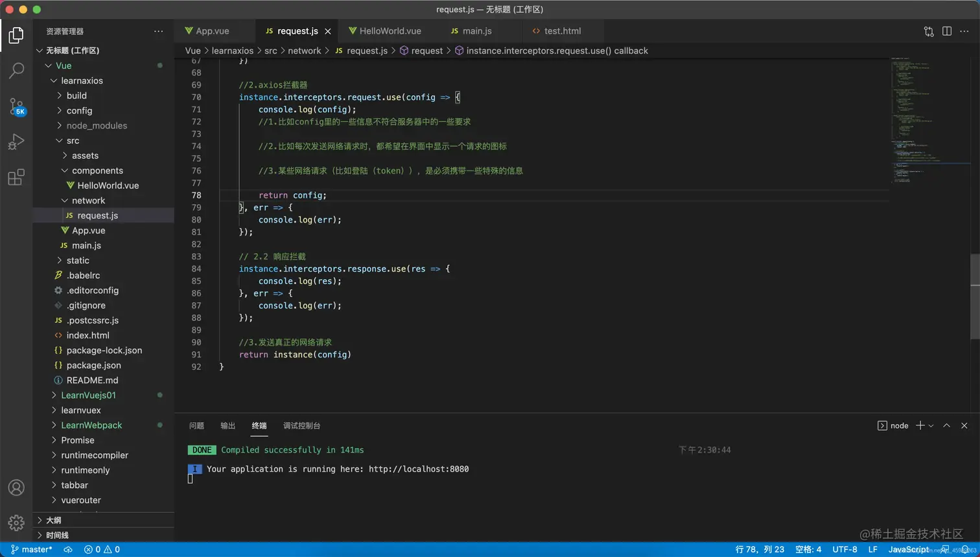980x557 pixels.
Task: Expand the config folder
Action: [104, 110]
